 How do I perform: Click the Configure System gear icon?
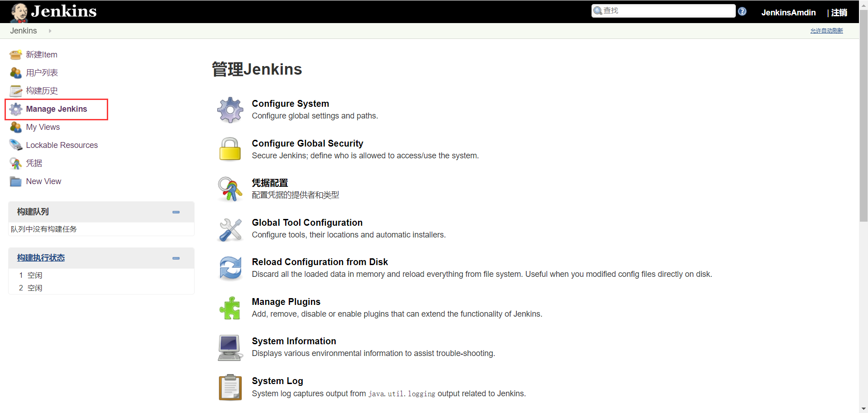pyautogui.click(x=230, y=110)
